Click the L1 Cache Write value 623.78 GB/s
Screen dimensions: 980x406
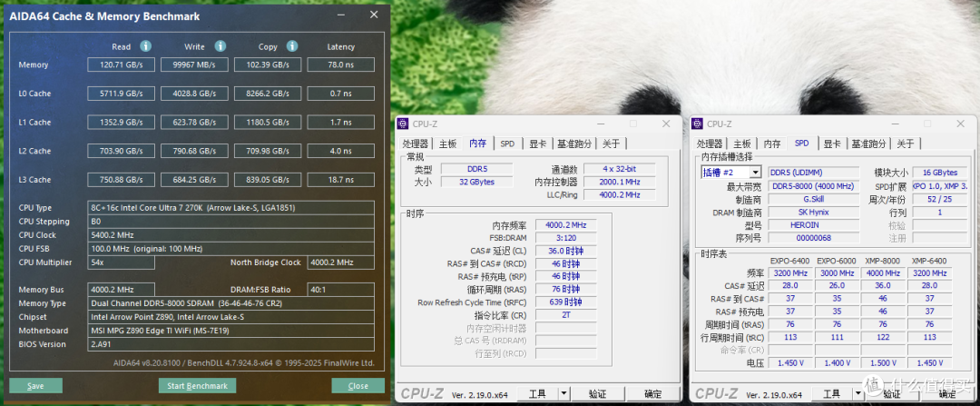pos(194,122)
